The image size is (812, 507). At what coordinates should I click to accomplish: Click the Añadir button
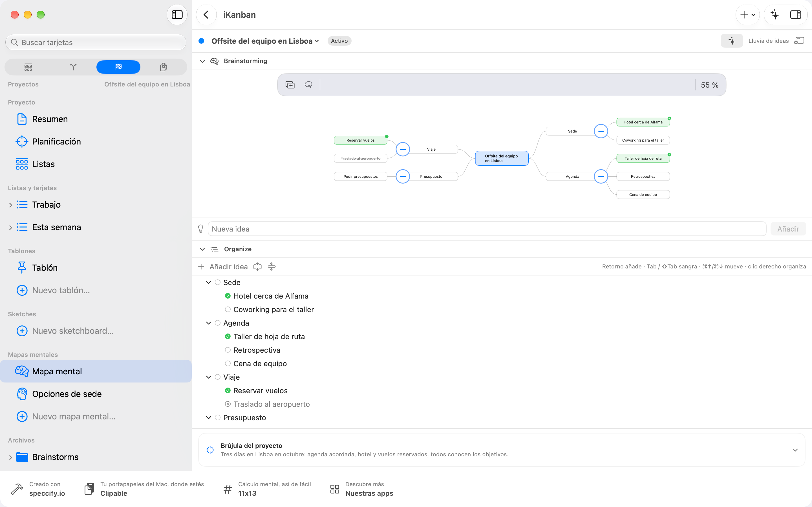pos(788,229)
